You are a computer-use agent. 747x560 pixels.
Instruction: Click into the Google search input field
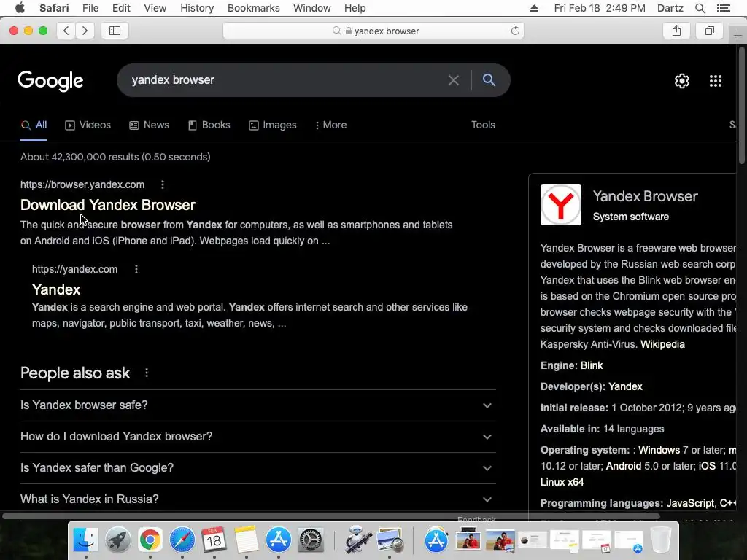point(286,80)
